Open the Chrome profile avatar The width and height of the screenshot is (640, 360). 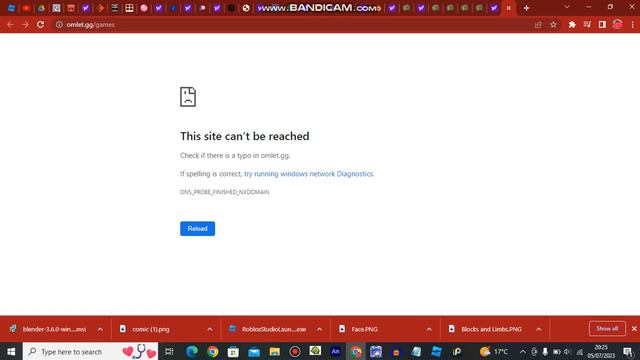pyautogui.click(x=617, y=24)
